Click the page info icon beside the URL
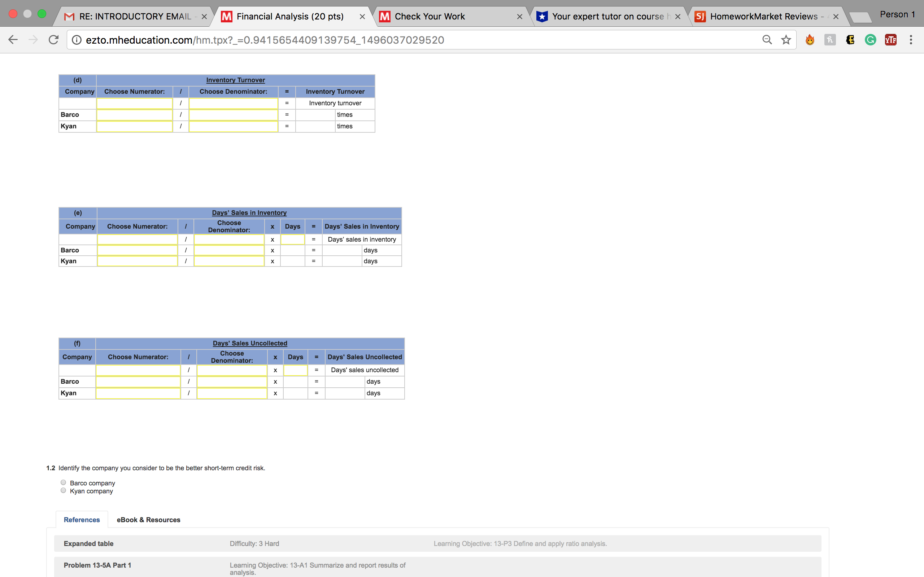 coord(77,39)
